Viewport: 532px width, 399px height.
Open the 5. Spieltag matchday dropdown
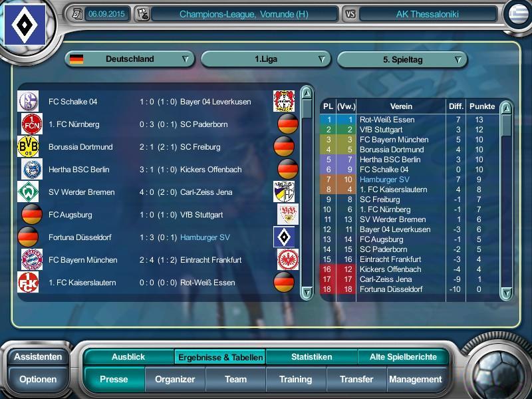[x=402, y=60]
